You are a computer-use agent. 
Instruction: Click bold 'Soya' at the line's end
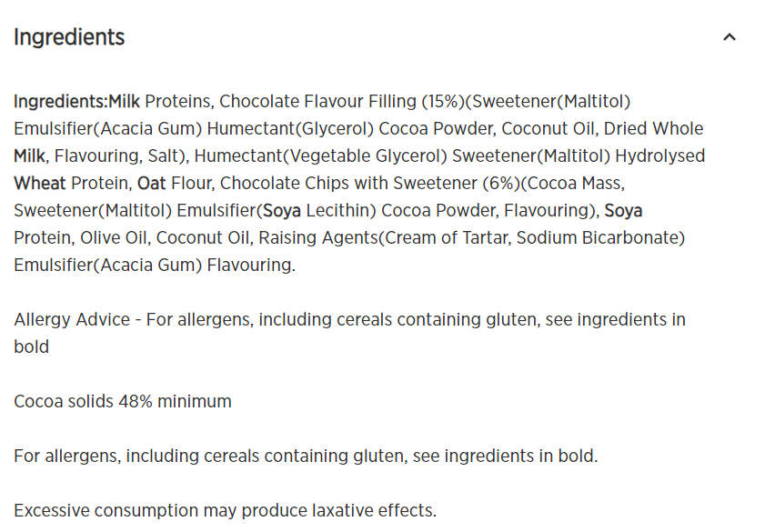(x=623, y=211)
